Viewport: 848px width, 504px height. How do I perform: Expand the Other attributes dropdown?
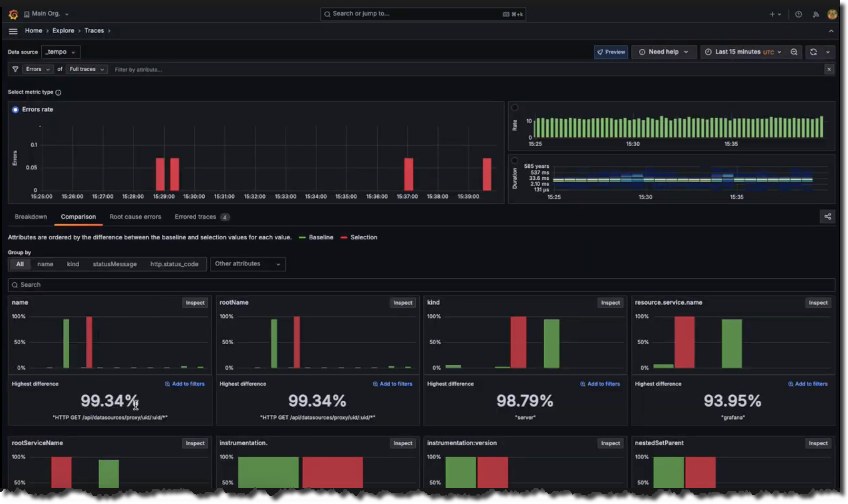[247, 264]
